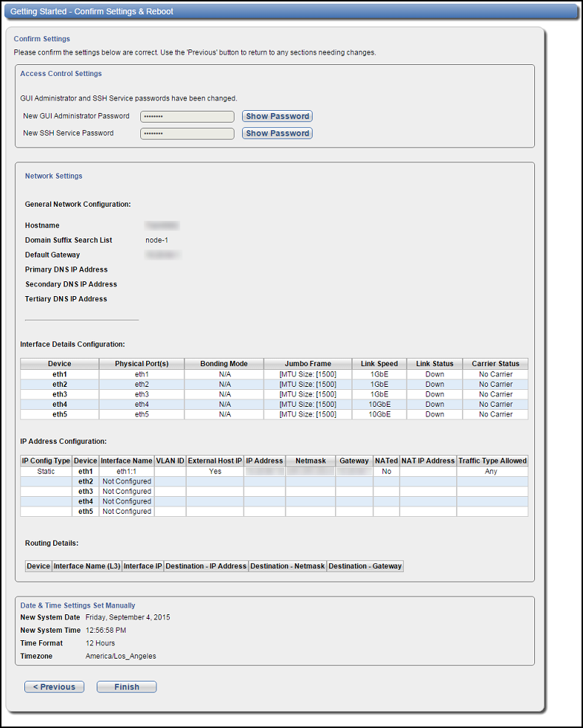Select the America/Los_Angeles timezone value

(120, 656)
